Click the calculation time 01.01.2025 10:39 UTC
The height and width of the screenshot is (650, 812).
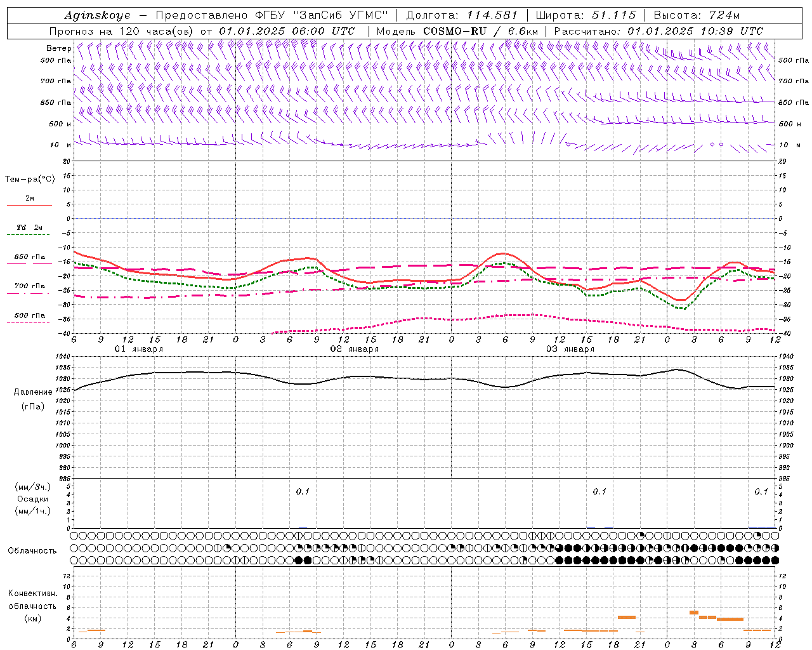(695, 31)
